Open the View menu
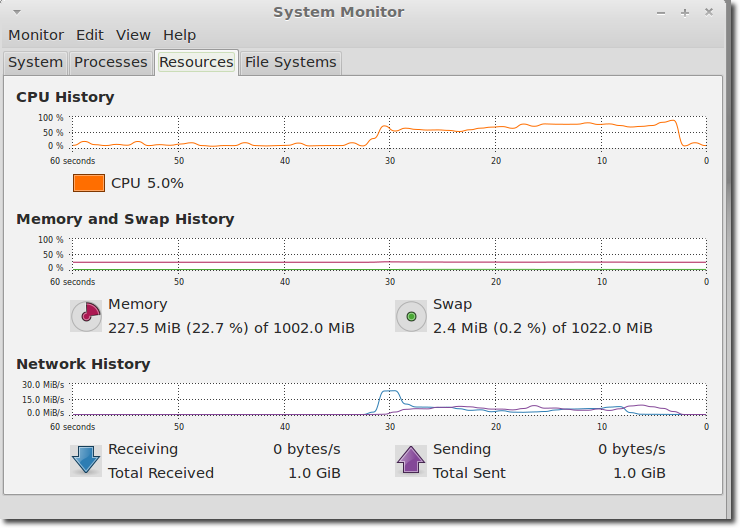 coord(133,35)
